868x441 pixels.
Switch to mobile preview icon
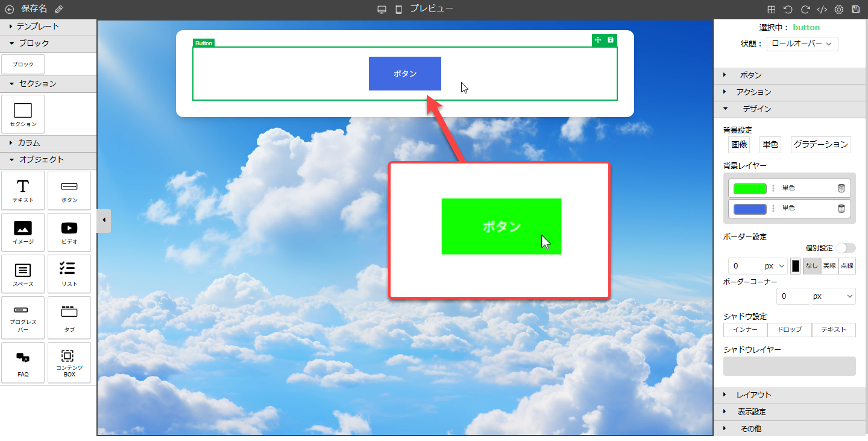(x=398, y=9)
